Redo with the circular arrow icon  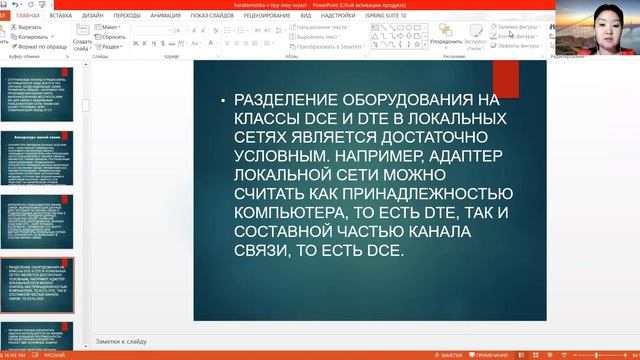coord(31,4)
